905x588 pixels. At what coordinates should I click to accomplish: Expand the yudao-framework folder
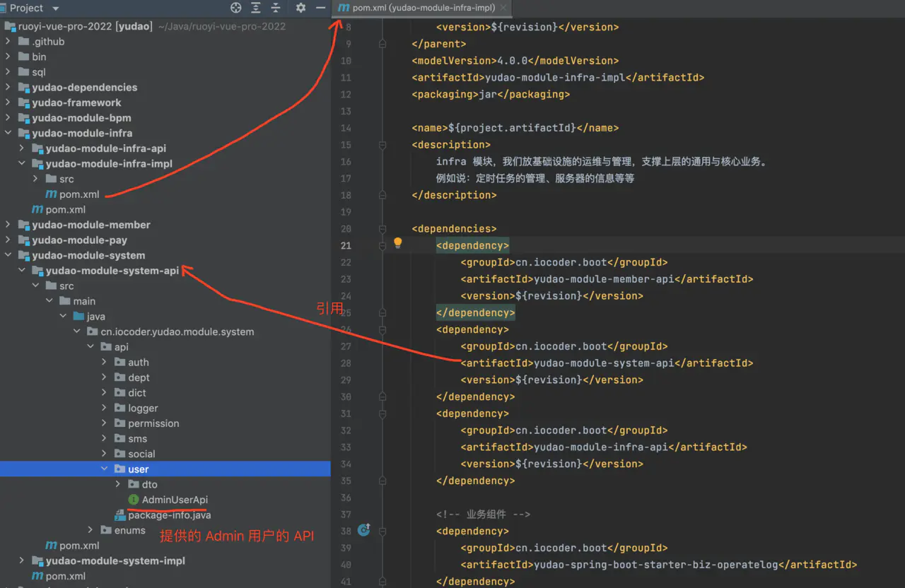tap(8, 102)
